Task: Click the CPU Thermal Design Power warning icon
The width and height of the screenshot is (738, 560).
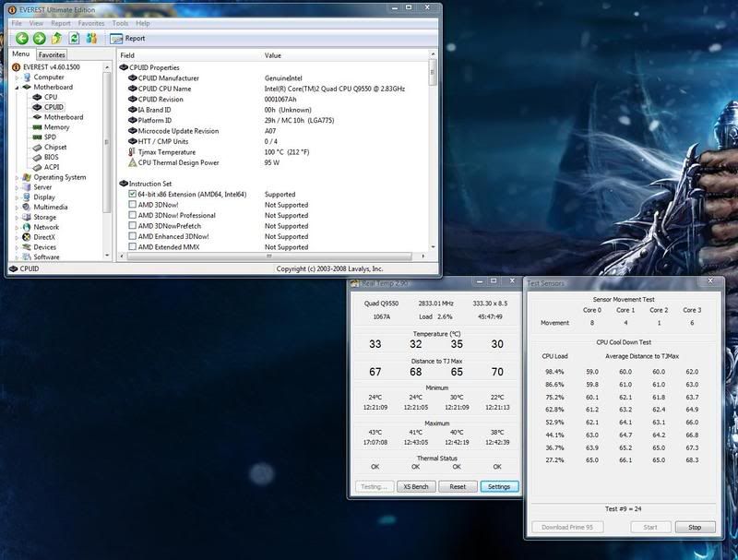Action: click(x=132, y=162)
